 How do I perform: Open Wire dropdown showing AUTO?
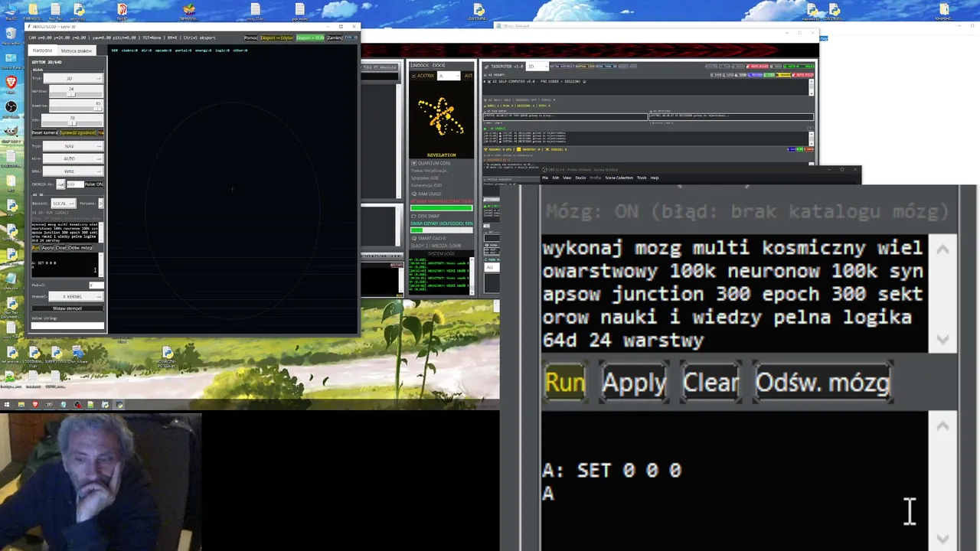[73, 158]
